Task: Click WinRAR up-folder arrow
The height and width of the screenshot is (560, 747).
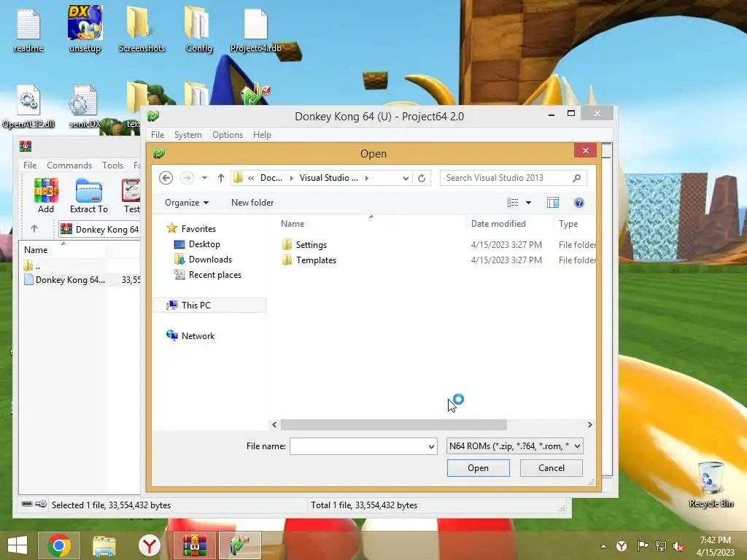Action: coord(34,229)
